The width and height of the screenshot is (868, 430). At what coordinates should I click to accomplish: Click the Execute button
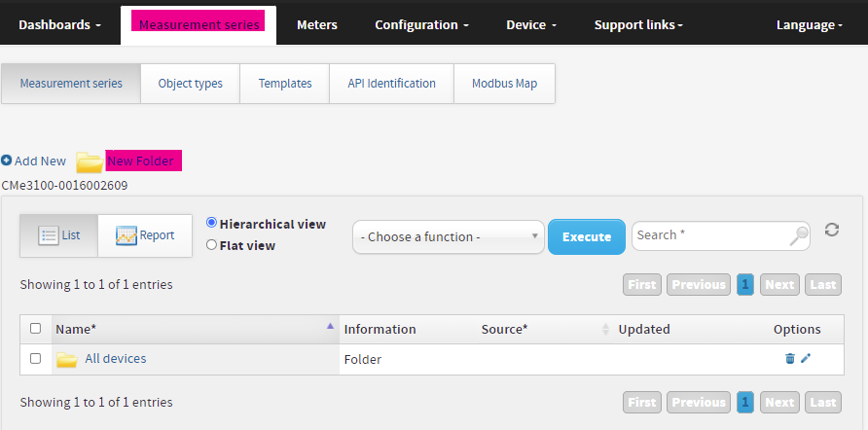tap(587, 236)
